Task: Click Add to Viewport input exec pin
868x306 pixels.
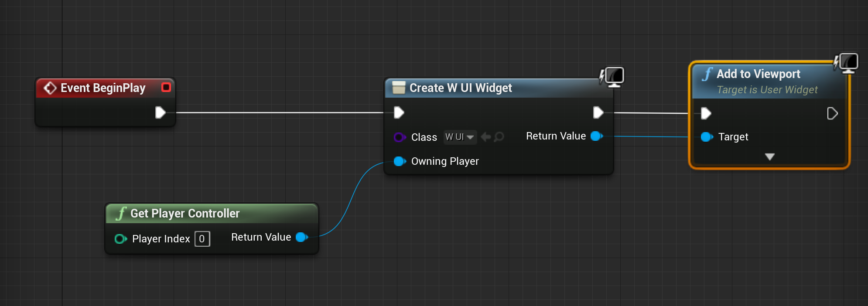Action: click(706, 113)
